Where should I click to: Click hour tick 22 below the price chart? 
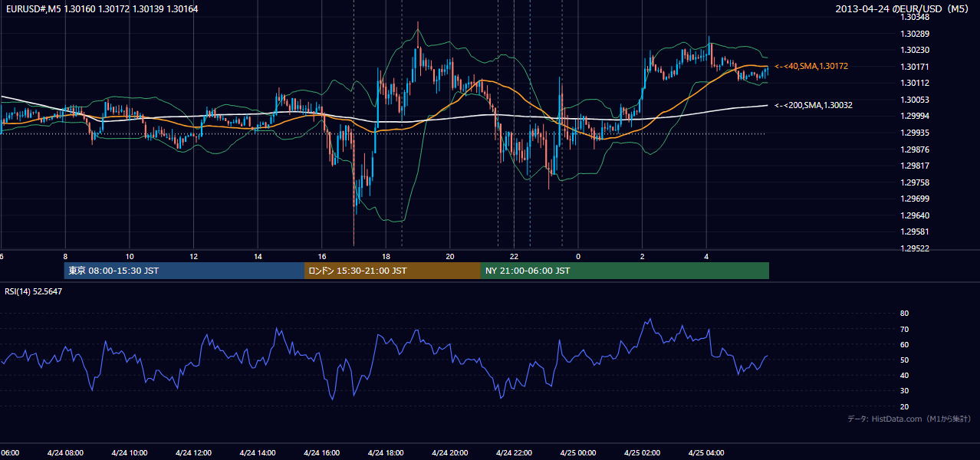(x=515, y=256)
